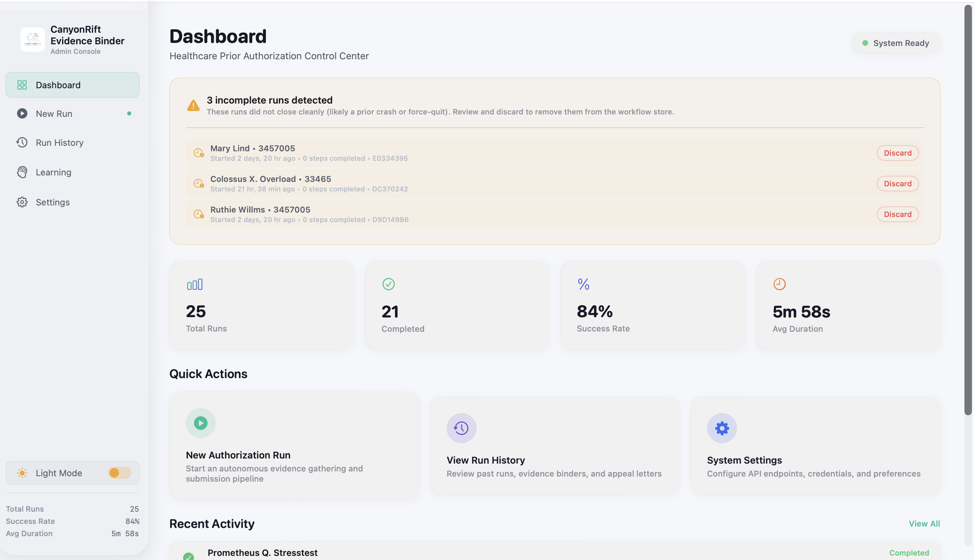
Task: Click the green dot beside New Run
Action: coord(129,113)
